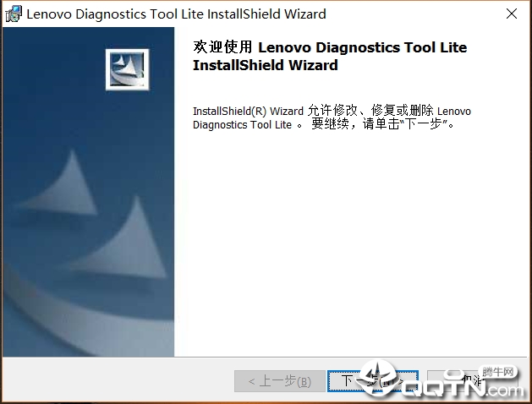This screenshot has height=404, width=532.
Task: Cancel setup using the 取消 button
Action: pyautogui.click(x=472, y=381)
